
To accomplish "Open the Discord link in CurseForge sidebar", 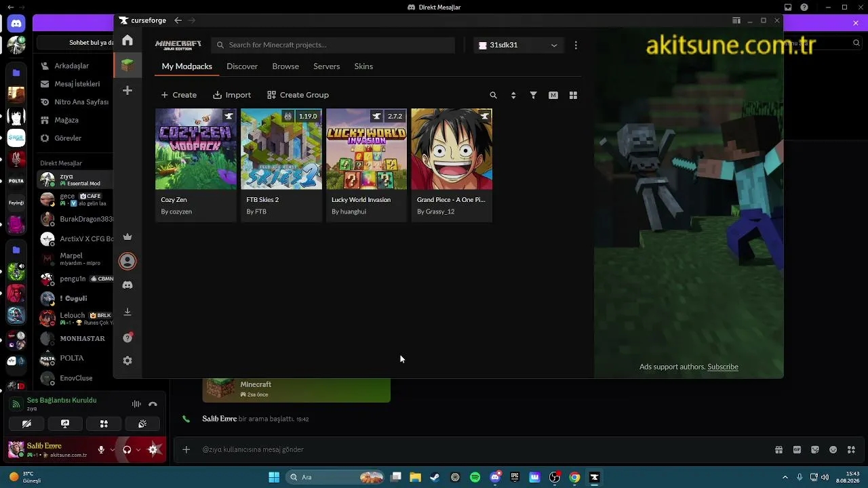I will pos(127,285).
